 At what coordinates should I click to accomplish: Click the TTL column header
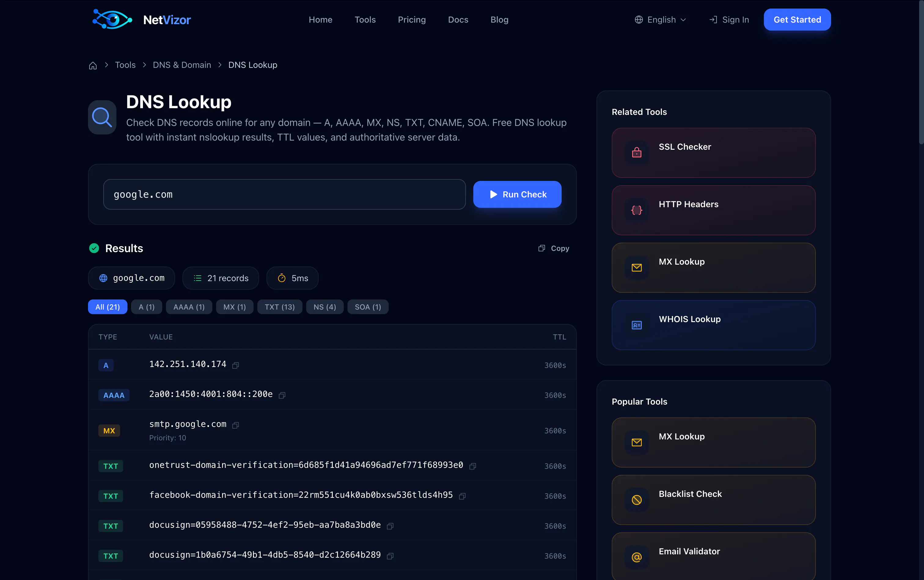click(559, 337)
